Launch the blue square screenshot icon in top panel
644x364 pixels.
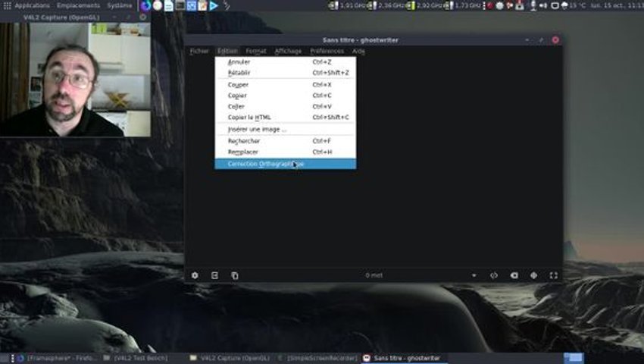192,5
